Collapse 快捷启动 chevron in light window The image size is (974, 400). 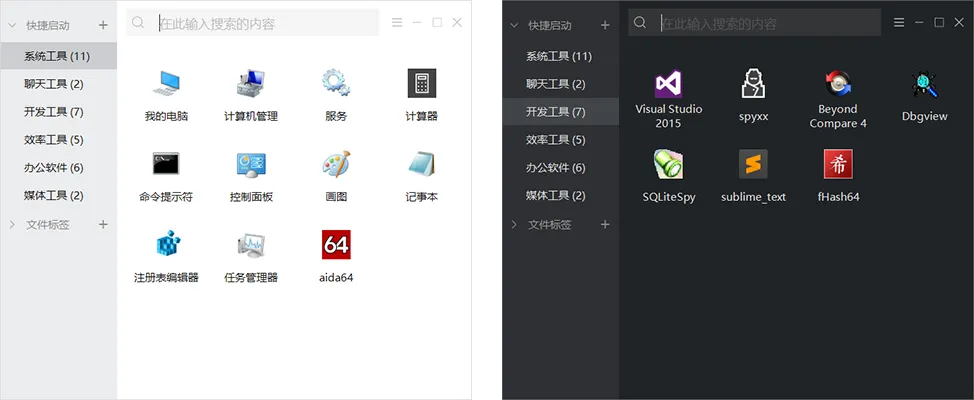click(x=12, y=25)
